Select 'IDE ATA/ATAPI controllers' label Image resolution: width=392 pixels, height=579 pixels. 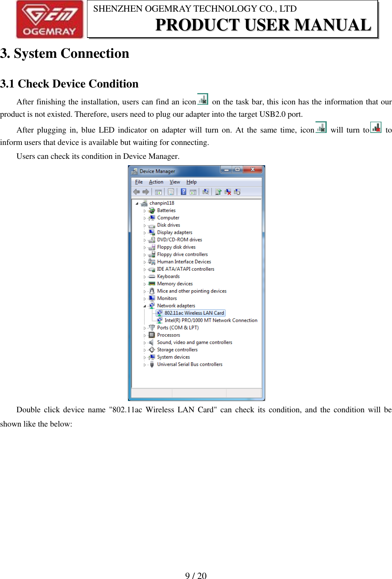click(x=186, y=269)
